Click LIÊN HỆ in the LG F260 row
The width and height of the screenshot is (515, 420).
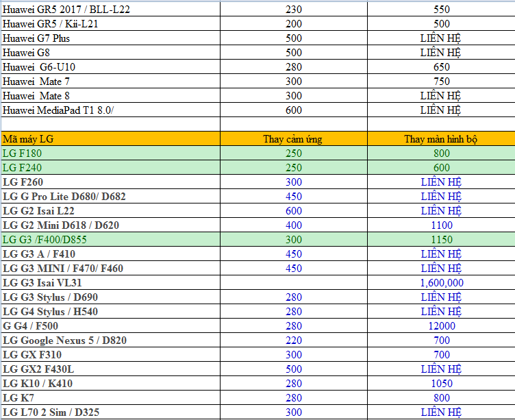point(441,182)
